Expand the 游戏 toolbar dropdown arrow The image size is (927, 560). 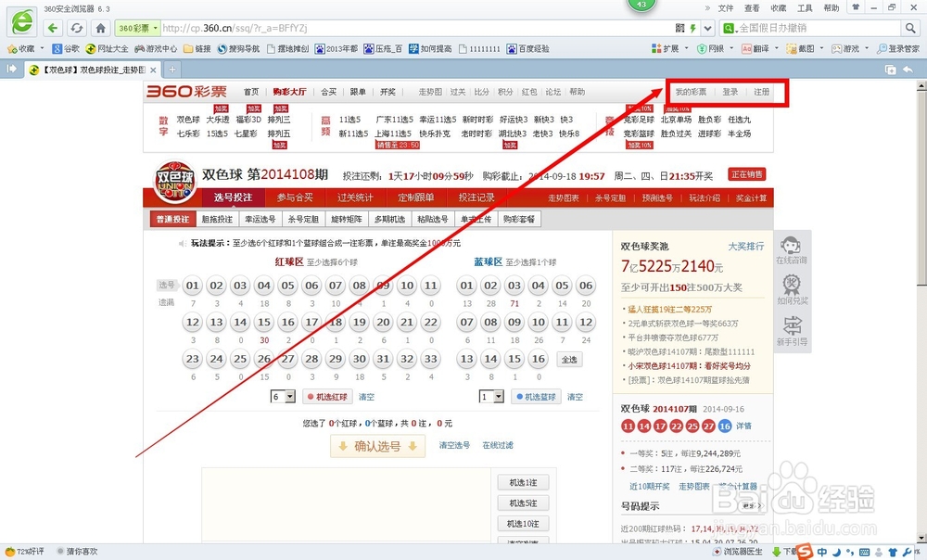pos(867,48)
